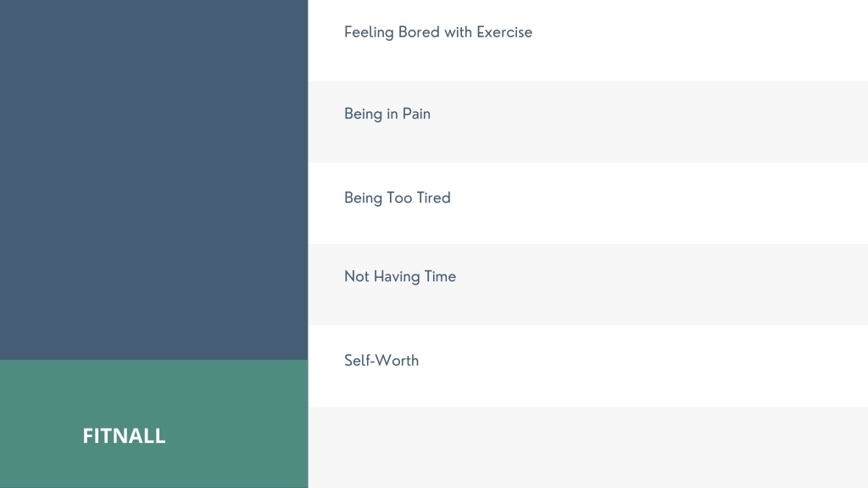868x488 pixels.
Task: Select the empty grey row below Self-Worth
Action: coord(588,447)
